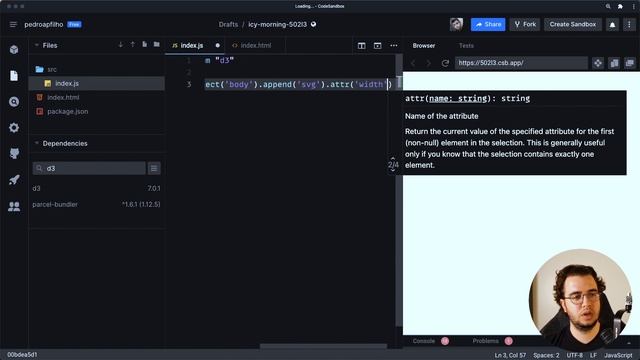Open the top-right vertical ellipsis menu
The width and height of the screenshot is (640, 360).
[629, 24]
